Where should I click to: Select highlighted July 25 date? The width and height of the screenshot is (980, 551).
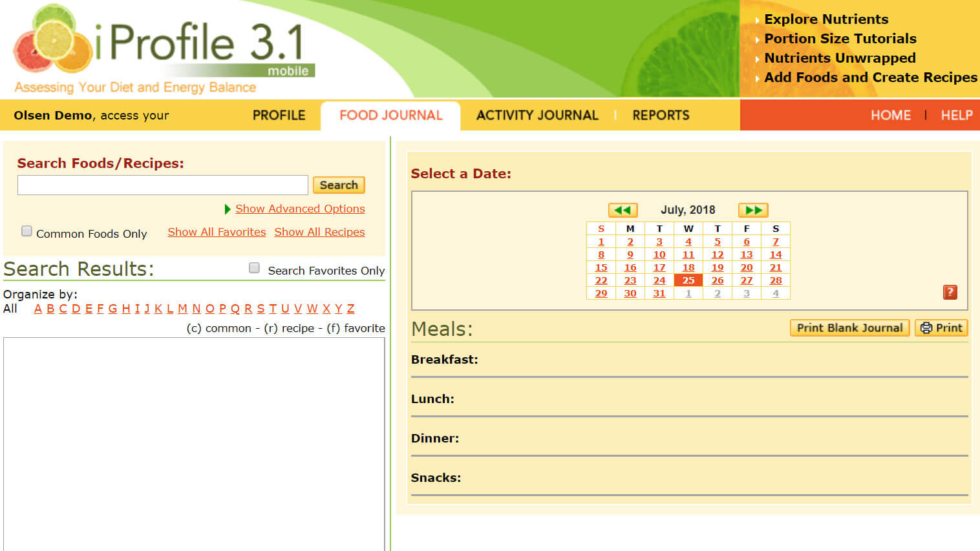[688, 280]
